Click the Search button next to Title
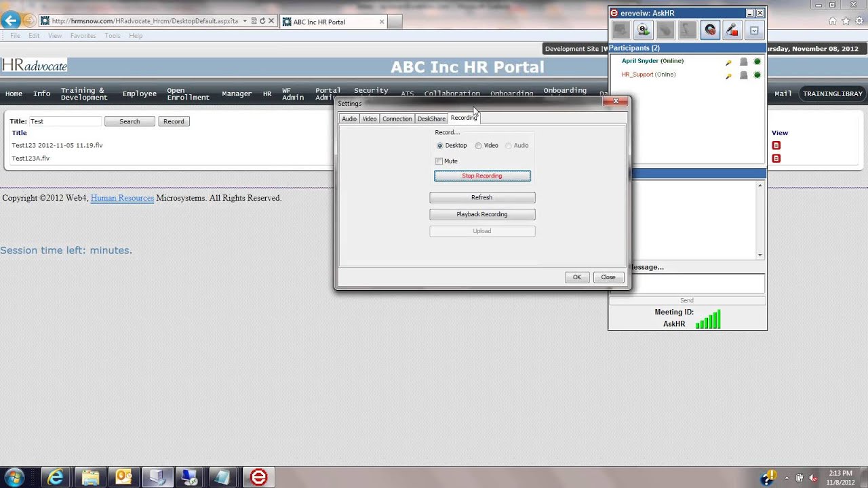 click(130, 121)
